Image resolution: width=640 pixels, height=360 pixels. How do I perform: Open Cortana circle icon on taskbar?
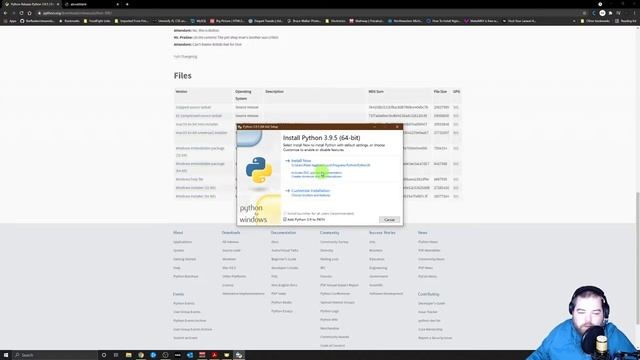104,355
